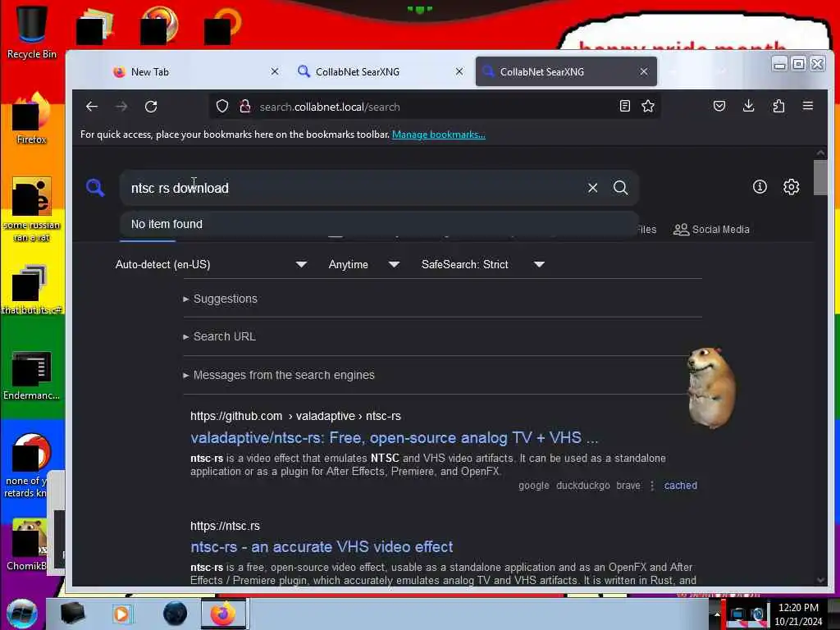This screenshot has width=840, height=630.
Task: Show hidden system tray icons arrow
Action: click(x=717, y=614)
